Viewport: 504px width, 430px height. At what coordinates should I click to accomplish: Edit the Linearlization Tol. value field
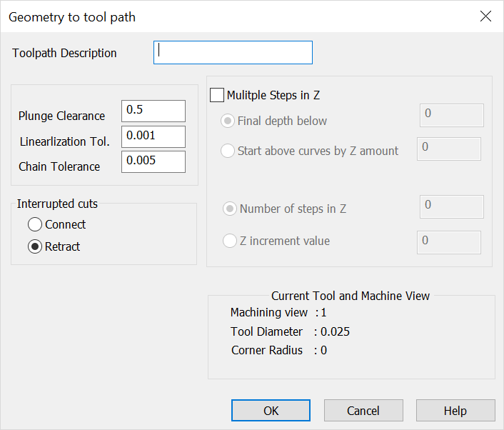(153, 136)
